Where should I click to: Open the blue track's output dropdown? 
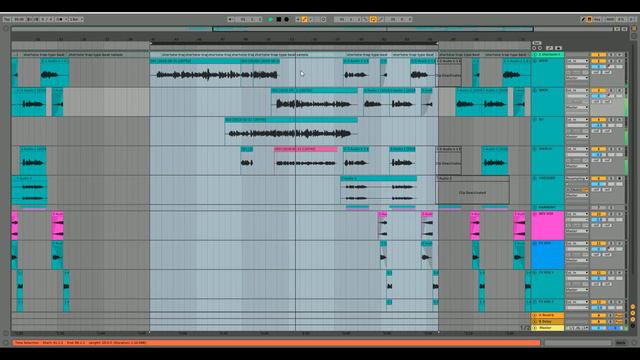point(577,260)
